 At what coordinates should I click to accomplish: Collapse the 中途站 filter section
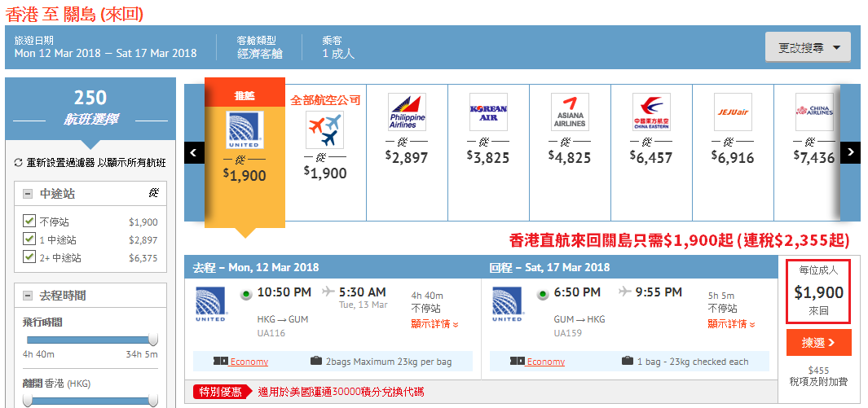[x=27, y=194]
